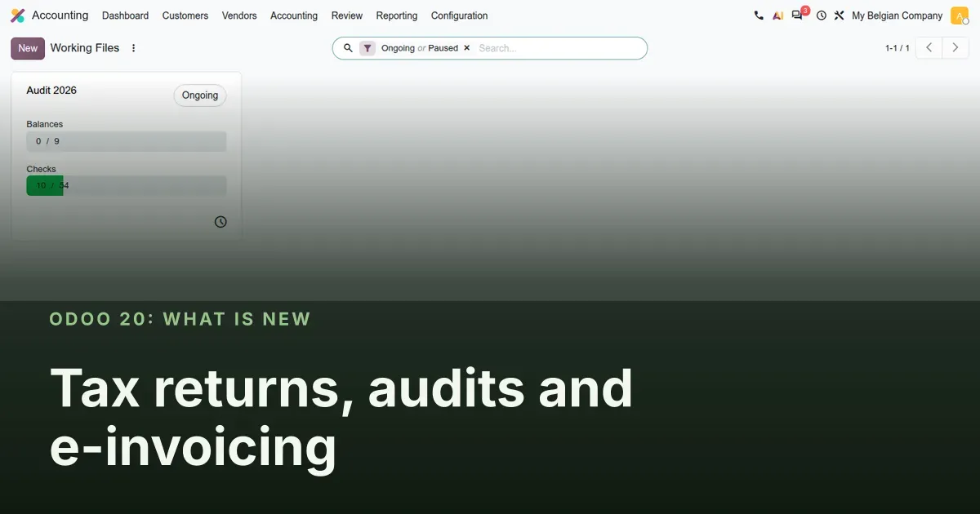Remove the Ongoing or Paused filter
Viewport: 980px width, 514px height.
467,48
